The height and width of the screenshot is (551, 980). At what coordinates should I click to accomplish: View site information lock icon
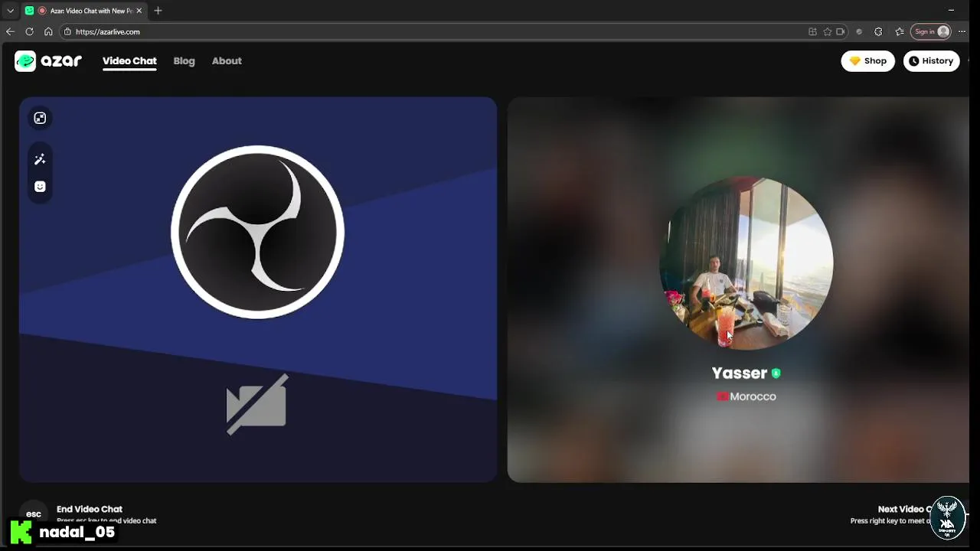[x=67, y=31]
